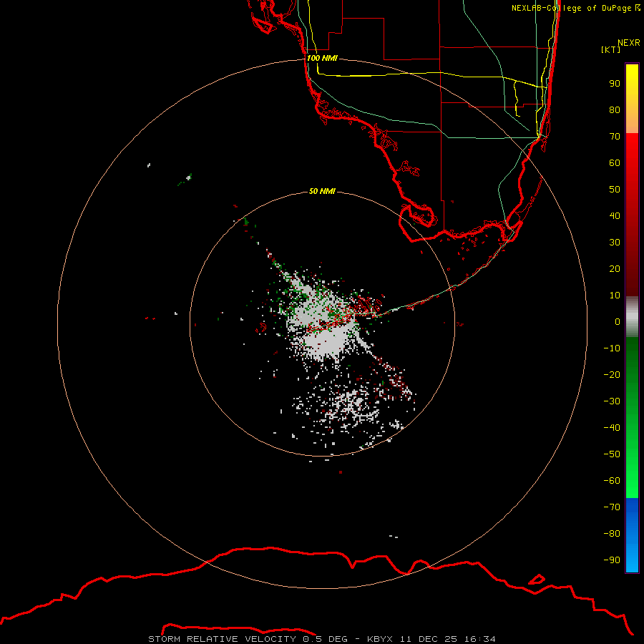Viewport: 644px width, 644px height.
Task: Click the -90 value on the velocity scale
Action: coord(612,560)
